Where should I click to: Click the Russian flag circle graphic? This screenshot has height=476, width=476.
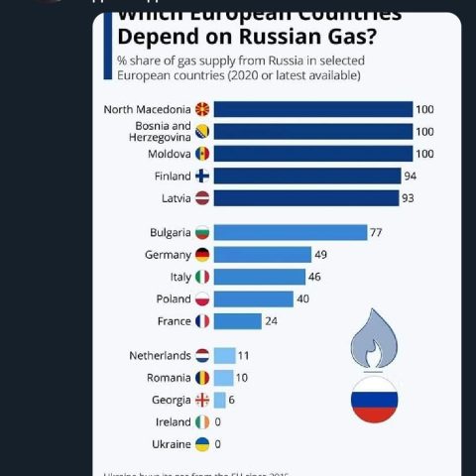click(374, 400)
